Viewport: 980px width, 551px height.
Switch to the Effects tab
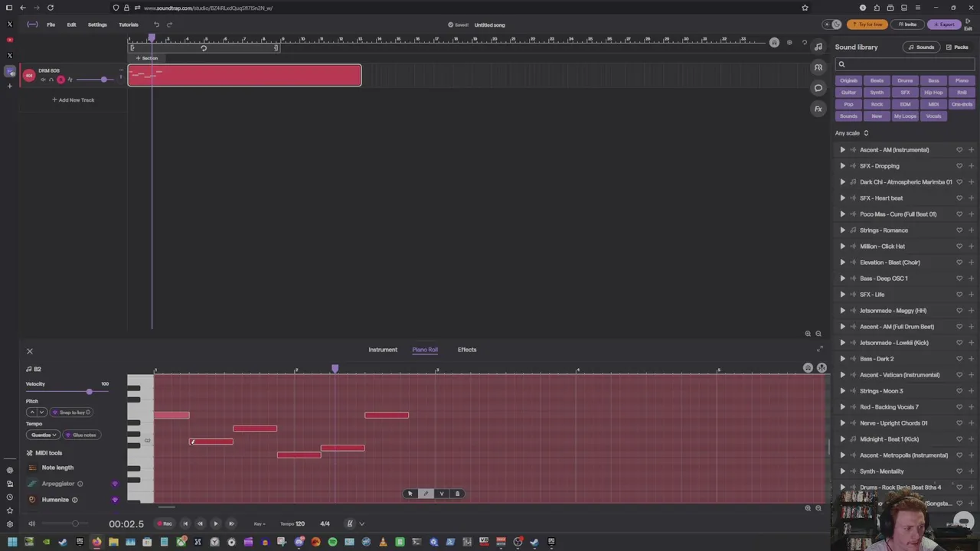[x=467, y=350]
